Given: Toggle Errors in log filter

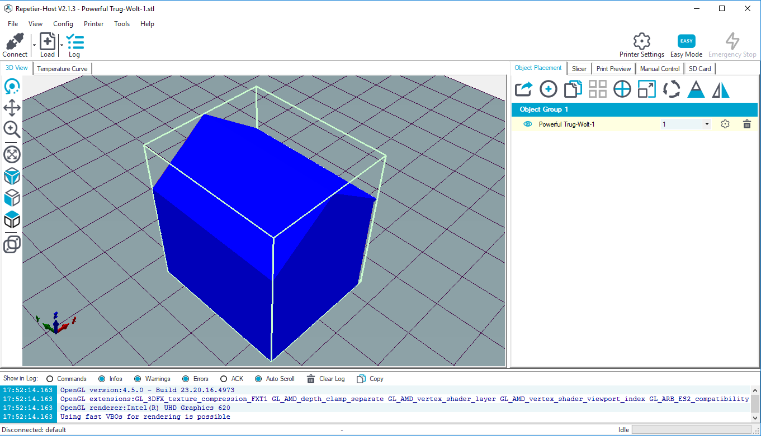Looking at the screenshot, I should [195, 379].
